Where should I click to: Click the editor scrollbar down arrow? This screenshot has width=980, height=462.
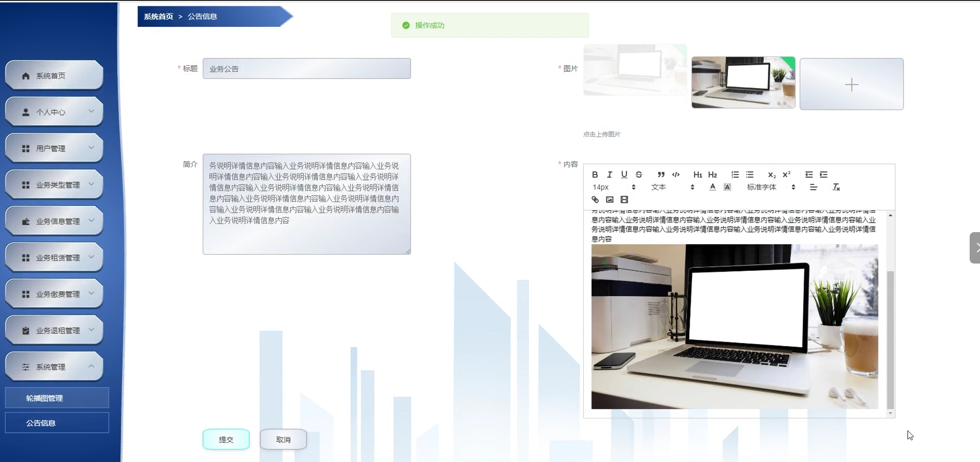tap(890, 413)
